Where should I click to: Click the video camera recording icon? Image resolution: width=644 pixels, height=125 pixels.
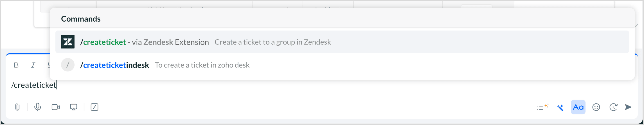[56, 107]
